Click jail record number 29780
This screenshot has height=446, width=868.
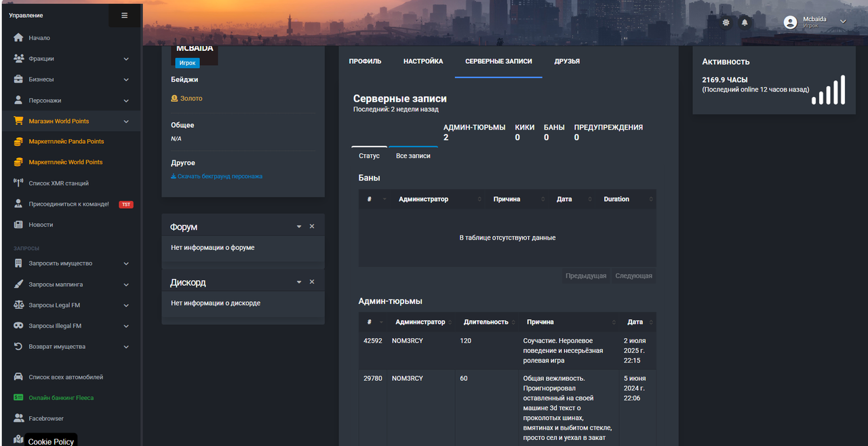373,378
